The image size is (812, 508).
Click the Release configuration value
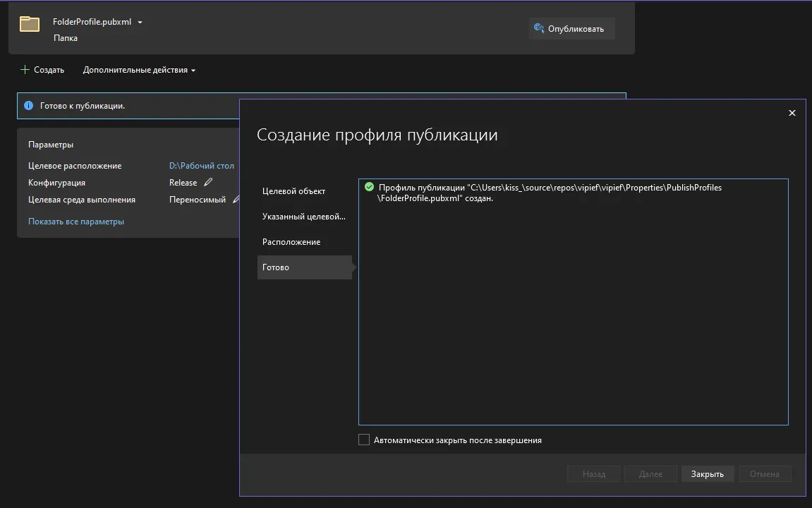pos(183,183)
